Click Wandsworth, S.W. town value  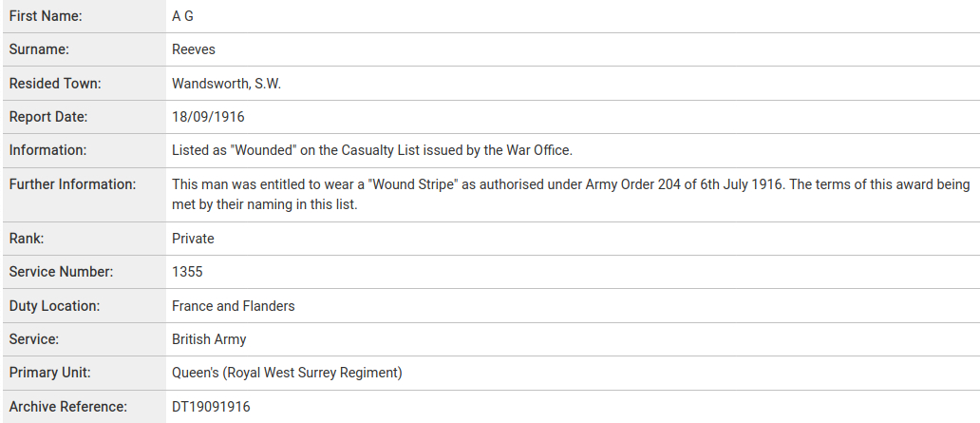click(x=227, y=84)
